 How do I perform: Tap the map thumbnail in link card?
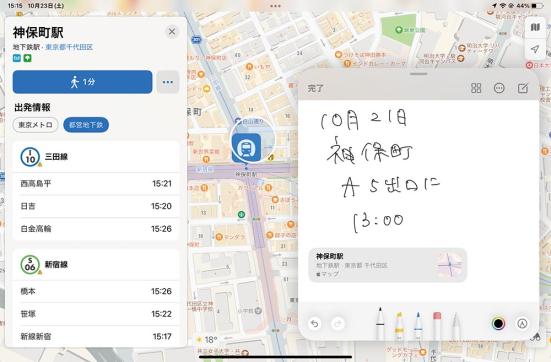450,265
